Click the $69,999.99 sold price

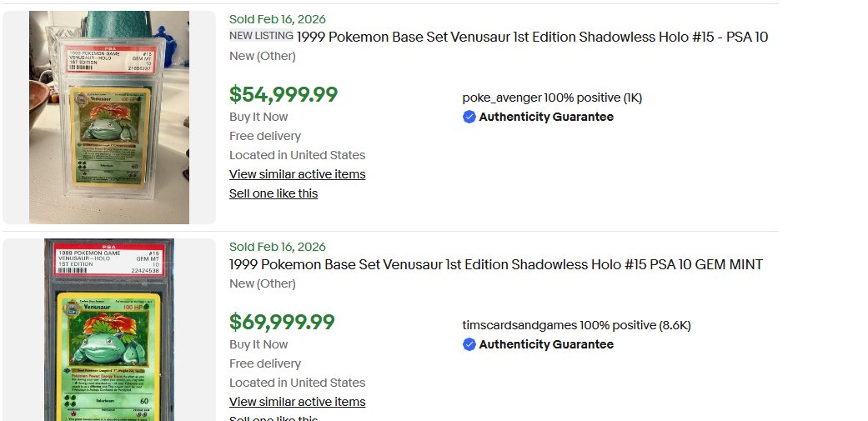tap(282, 322)
